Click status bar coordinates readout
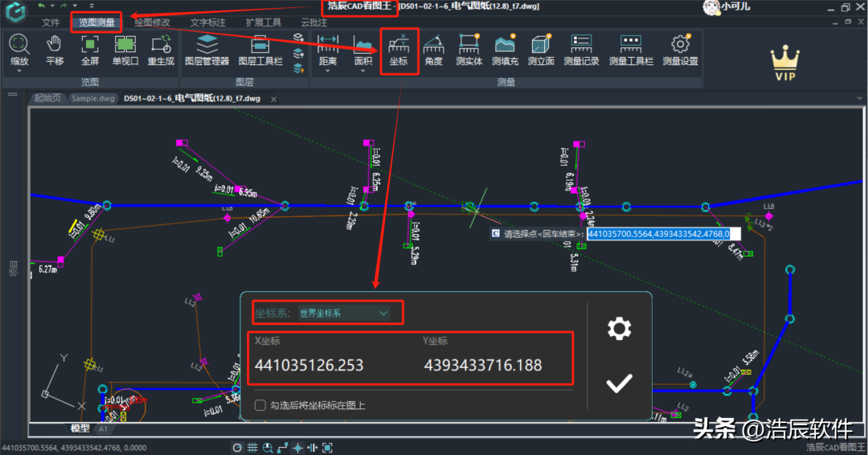Screen dimensions: 868x455 [74, 448]
